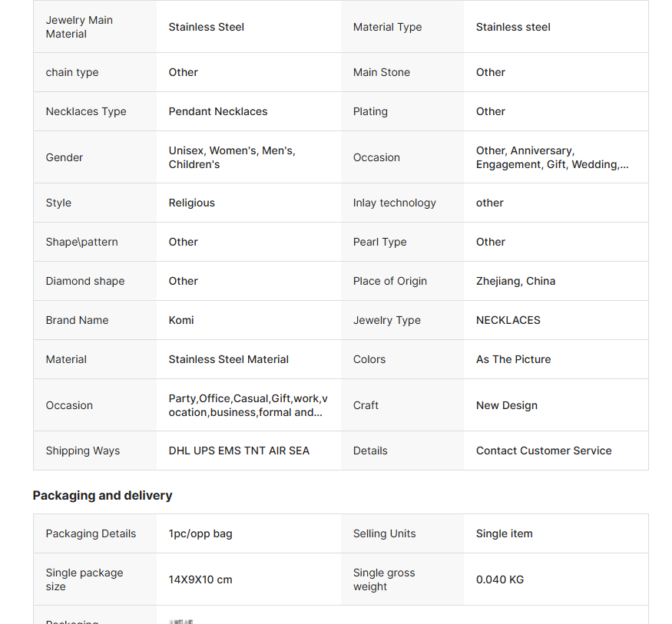Click the "Unisex, Women's, Men's, Children's" gender value
The image size is (672, 624).
pos(232,157)
